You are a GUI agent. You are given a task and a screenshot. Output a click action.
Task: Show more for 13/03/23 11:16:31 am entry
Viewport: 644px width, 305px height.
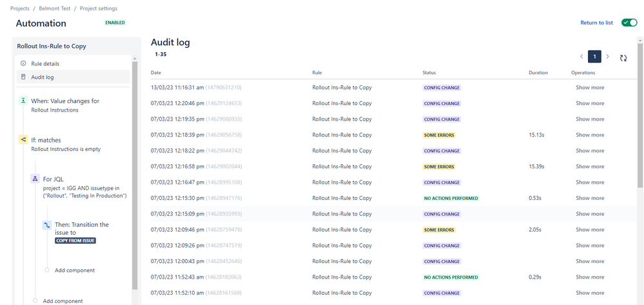[590, 88]
